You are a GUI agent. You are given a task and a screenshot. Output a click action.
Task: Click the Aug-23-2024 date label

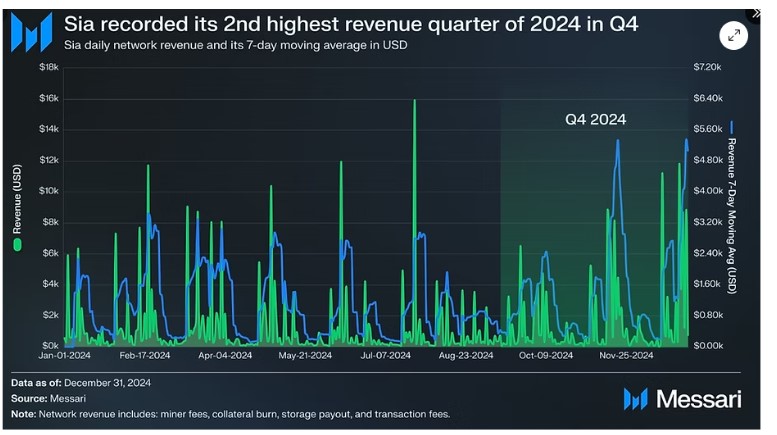[x=466, y=355]
